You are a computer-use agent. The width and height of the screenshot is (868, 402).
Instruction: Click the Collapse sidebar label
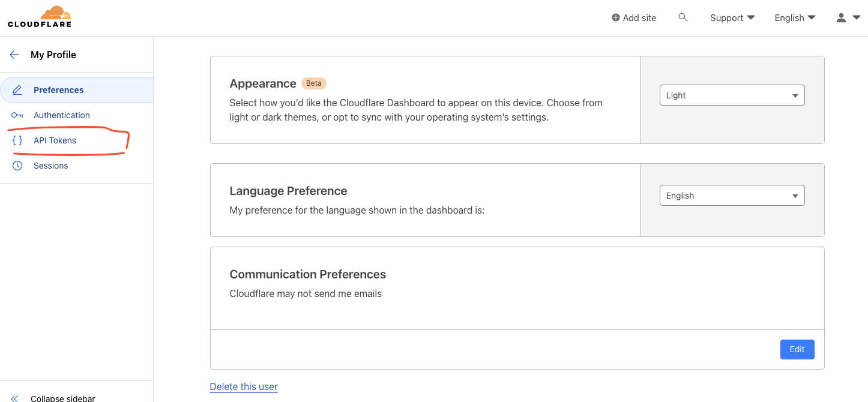point(62,398)
